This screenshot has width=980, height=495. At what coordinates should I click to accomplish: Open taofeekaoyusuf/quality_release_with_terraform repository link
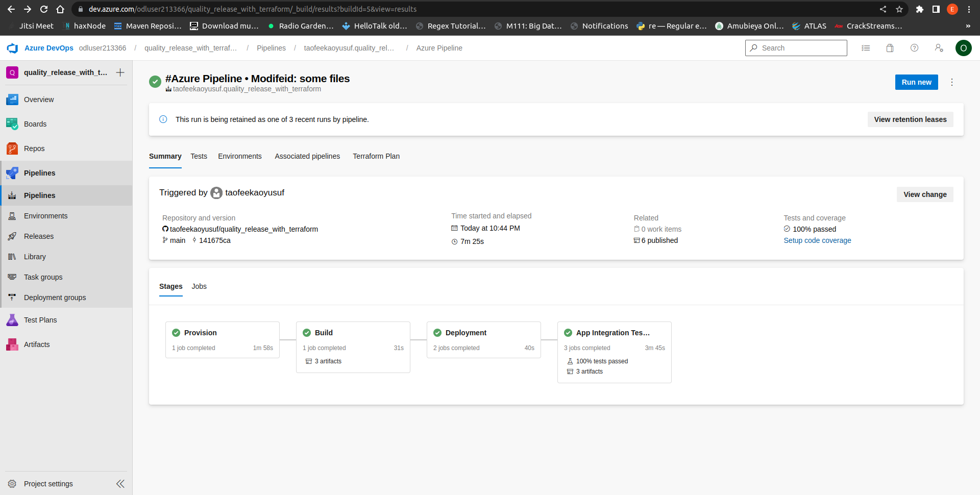[244, 229]
